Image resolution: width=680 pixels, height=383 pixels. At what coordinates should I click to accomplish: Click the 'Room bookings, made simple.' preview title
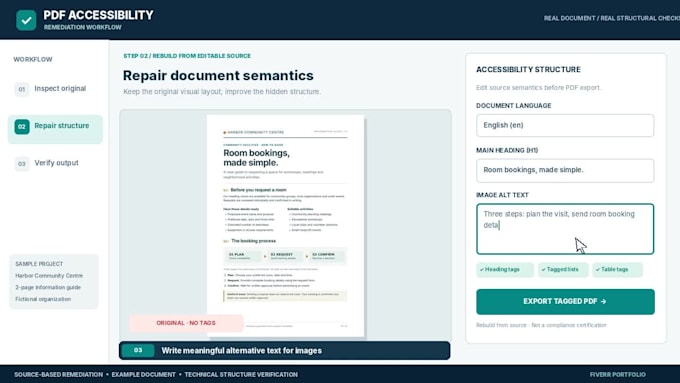256,158
